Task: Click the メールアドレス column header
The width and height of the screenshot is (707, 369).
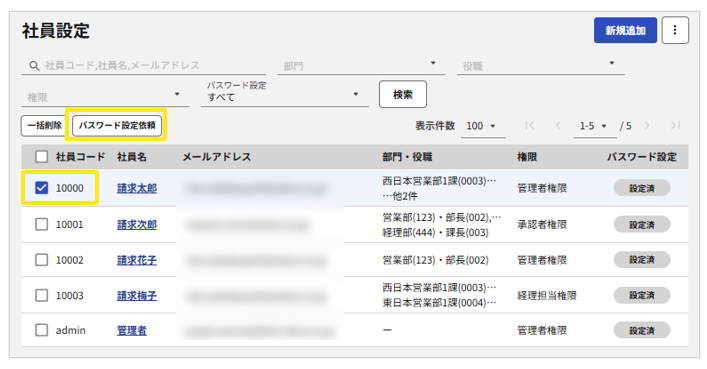Action: click(x=217, y=157)
